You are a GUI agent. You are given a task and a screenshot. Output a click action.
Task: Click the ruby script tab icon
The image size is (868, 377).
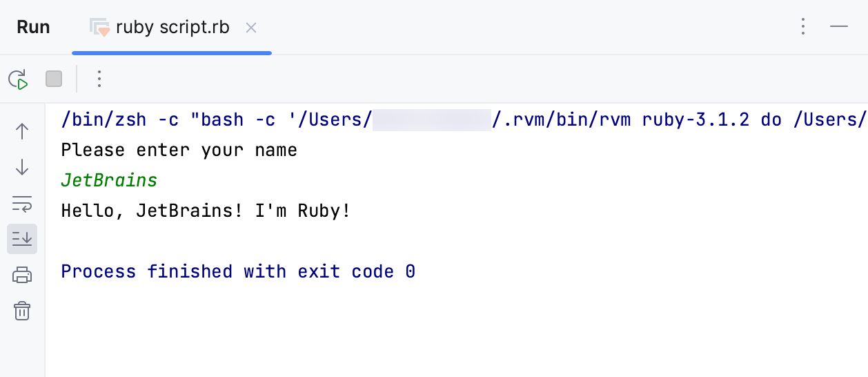[x=99, y=28]
